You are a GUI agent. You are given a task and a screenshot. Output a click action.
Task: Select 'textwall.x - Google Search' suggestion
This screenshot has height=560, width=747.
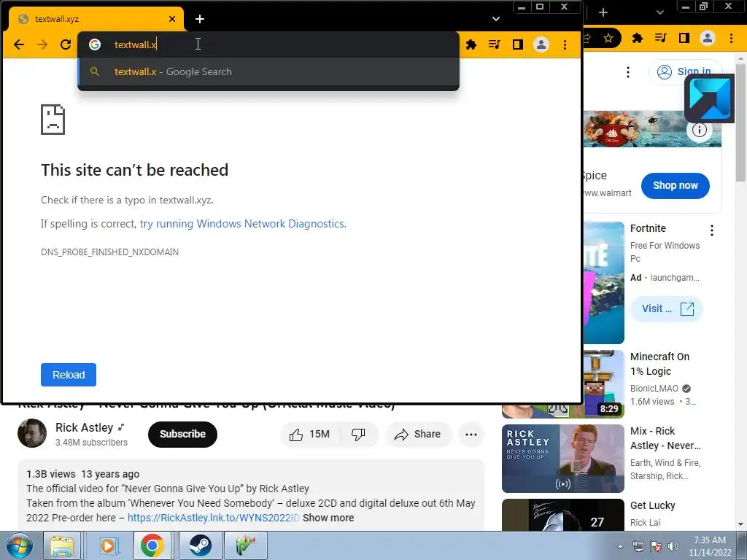[268, 72]
